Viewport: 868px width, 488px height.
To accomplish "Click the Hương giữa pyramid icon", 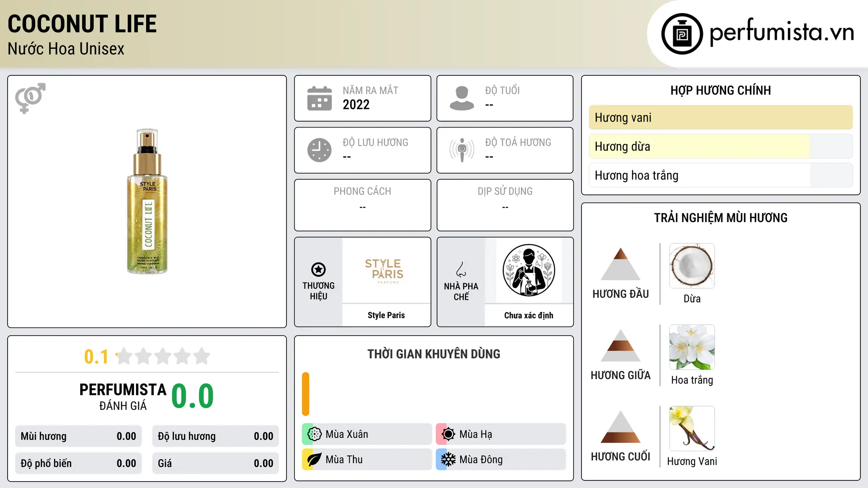I will (620, 345).
